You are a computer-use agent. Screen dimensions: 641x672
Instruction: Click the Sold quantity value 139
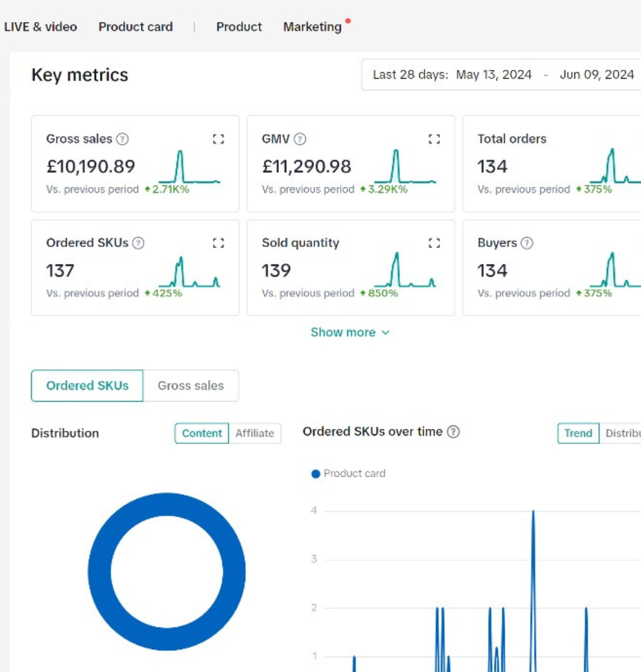point(276,270)
